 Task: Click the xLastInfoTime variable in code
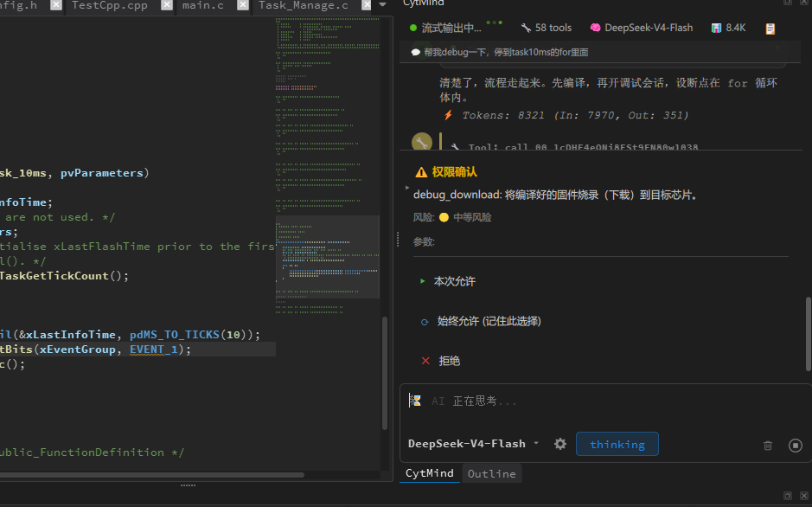(x=71, y=335)
